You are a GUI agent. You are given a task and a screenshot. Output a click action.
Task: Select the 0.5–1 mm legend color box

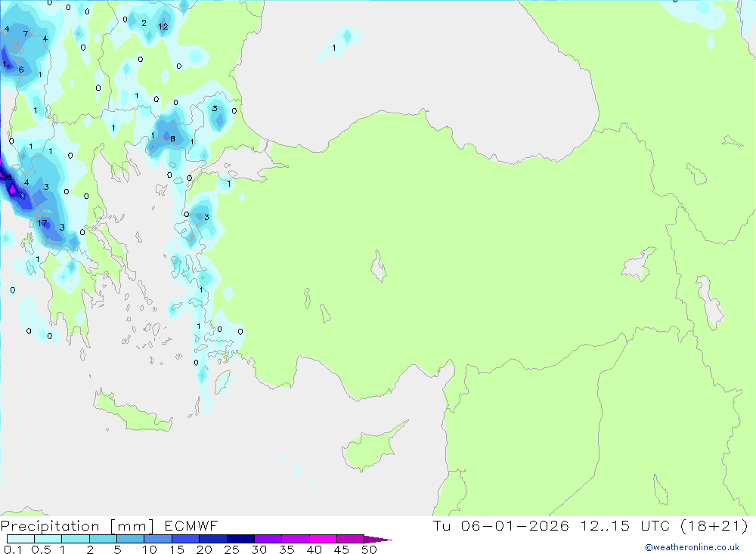tap(48, 539)
